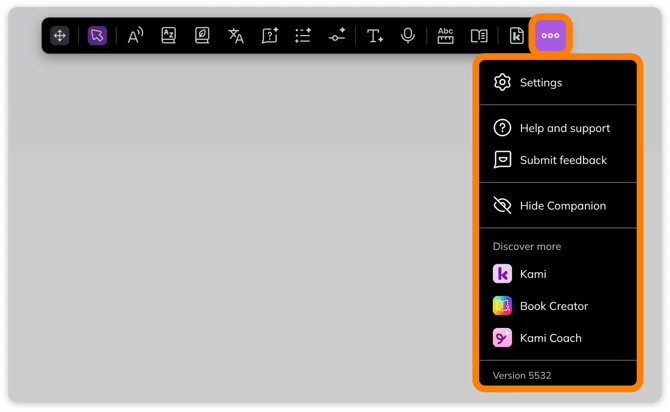Click the Open in Kami document icon
The width and height of the screenshot is (670, 412).
(x=517, y=35)
